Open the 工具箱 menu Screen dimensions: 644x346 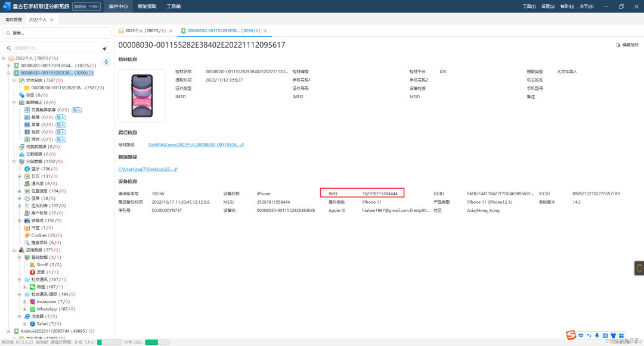(x=174, y=6)
